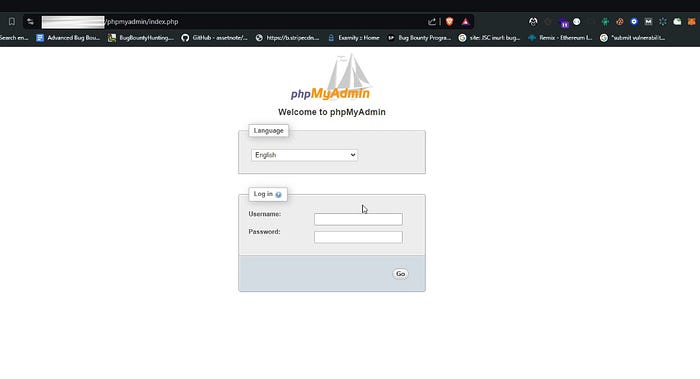This screenshot has height=379, width=700.
Task: Focus the Password input field
Action: [358, 237]
